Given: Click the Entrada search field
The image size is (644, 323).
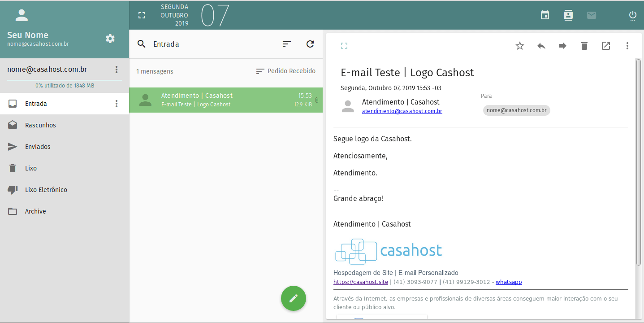Looking at the screenshot, I should click(211, 44).
